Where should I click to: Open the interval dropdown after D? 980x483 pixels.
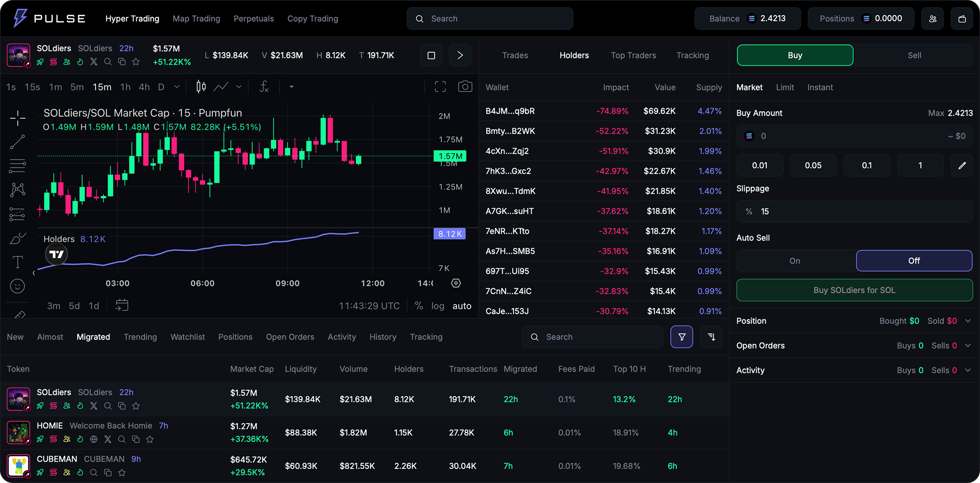click(177, 87)
